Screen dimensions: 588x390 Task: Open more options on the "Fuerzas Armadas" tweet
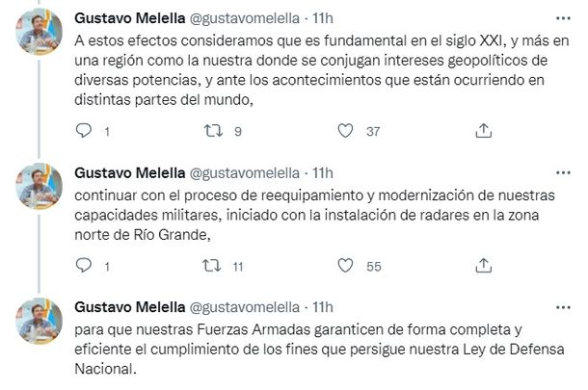point(562,305)
